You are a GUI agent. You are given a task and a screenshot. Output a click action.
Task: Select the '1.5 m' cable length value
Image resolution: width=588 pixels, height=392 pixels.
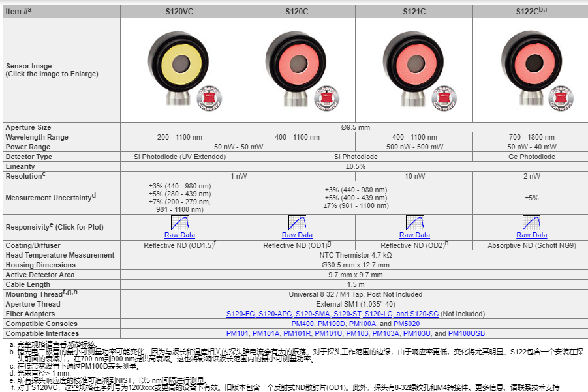356,284
